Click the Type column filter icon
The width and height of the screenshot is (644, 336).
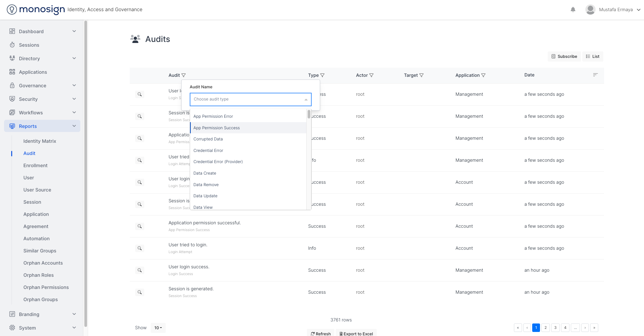323,75
